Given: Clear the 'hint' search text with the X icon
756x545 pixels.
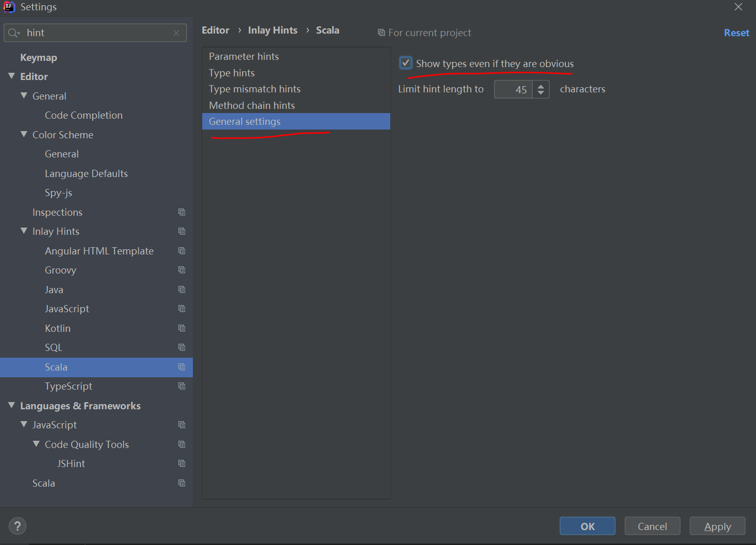Looking at the screenshot, I should [176, 33].
